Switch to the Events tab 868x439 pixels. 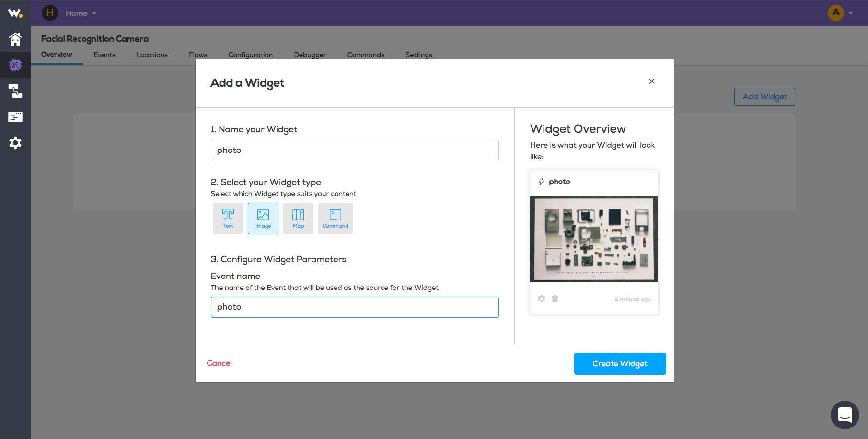tap(104, 55)
